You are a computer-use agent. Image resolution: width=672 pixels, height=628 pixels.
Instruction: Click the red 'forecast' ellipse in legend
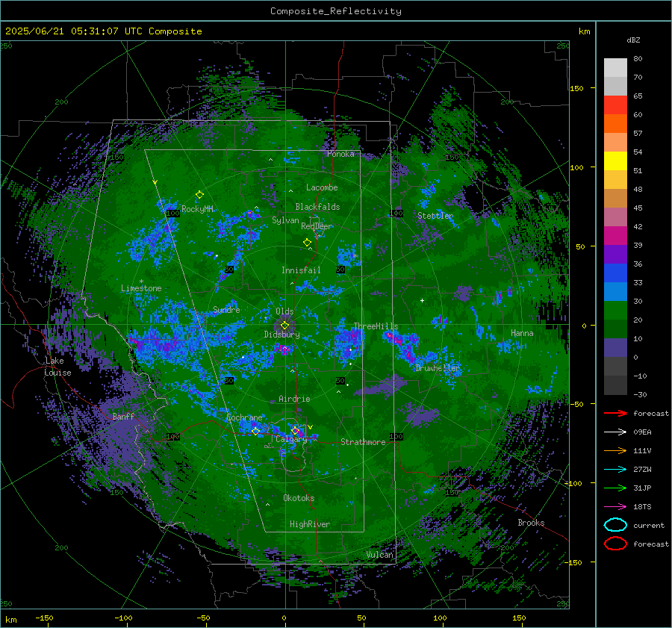615,544
